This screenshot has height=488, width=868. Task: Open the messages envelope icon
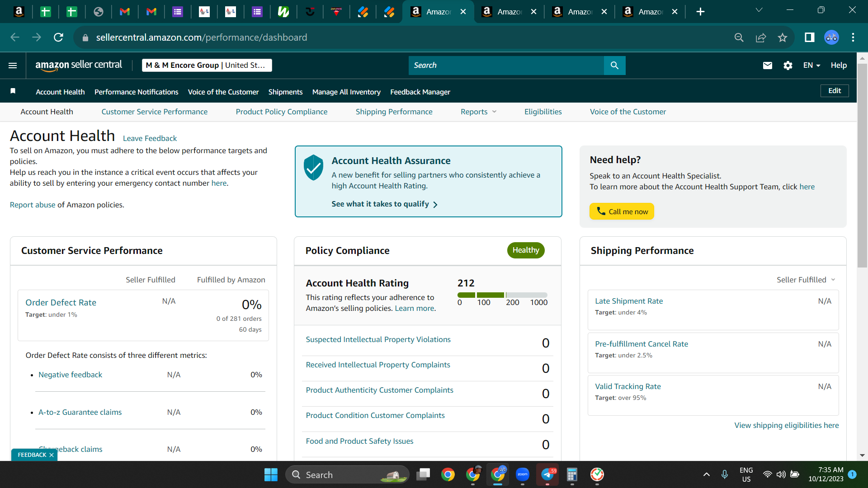tap(767, 66)
